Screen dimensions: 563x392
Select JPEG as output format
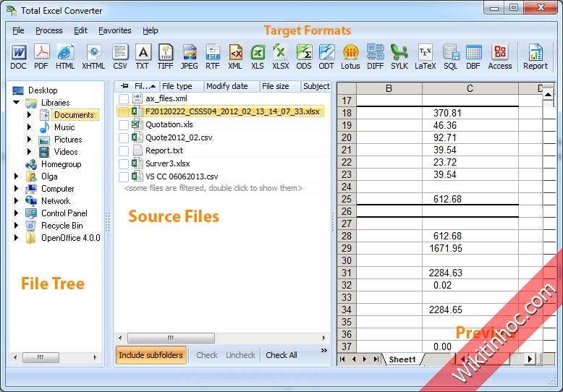pyautogui.click(x=189, y=56)
